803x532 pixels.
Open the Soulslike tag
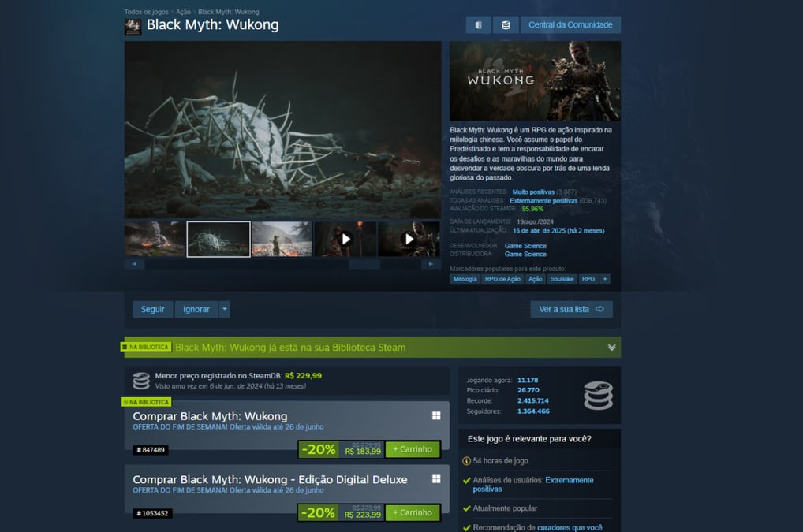click(562, 279)
